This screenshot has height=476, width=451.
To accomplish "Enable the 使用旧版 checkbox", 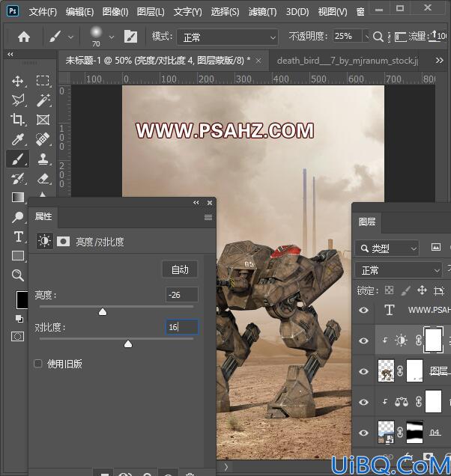I will (38, 364).
